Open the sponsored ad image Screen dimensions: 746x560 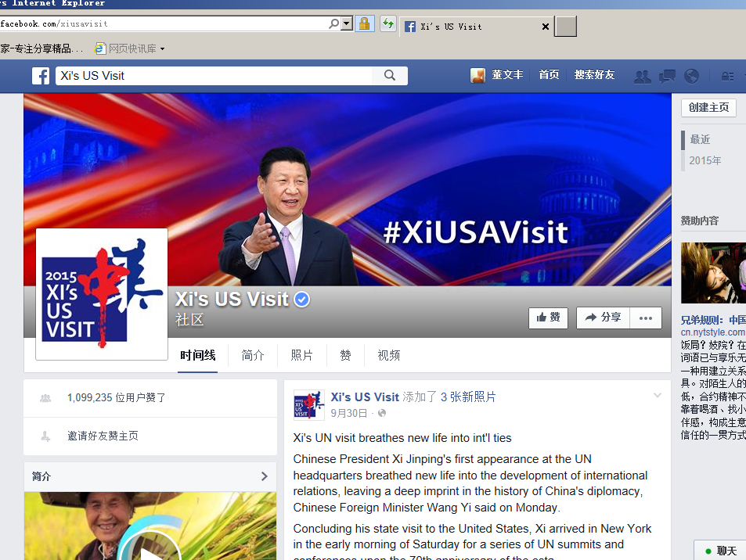pyautogui.click(x=713, y=273)
